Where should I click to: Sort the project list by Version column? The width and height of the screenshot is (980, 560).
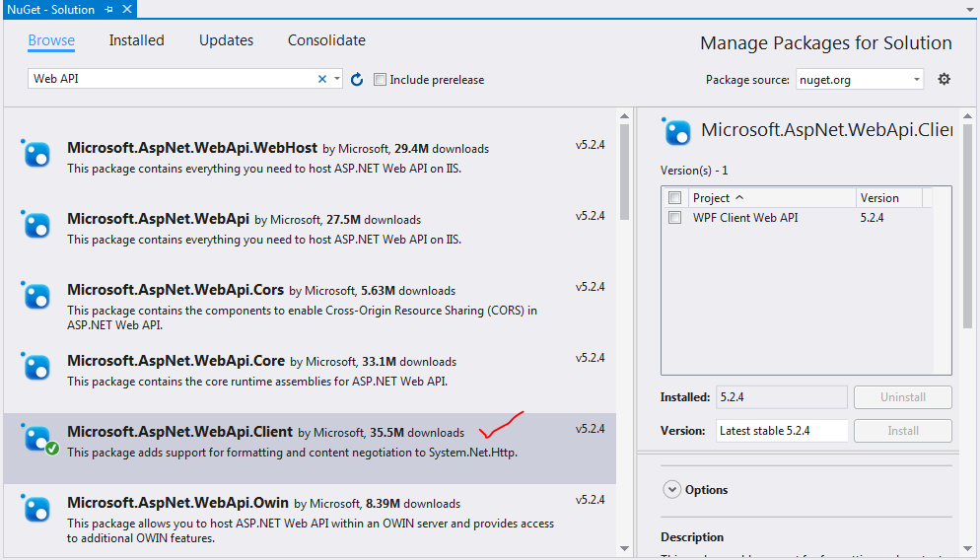pos(889,198)
